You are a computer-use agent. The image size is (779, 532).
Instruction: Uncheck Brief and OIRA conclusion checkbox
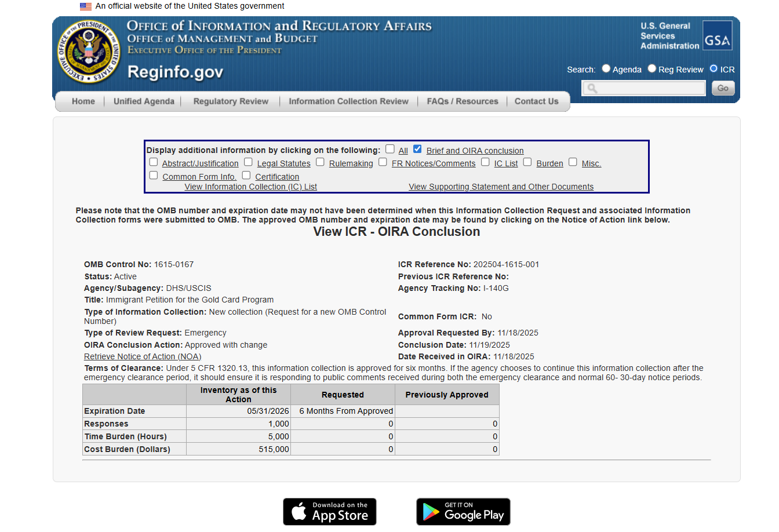point(417,149)
